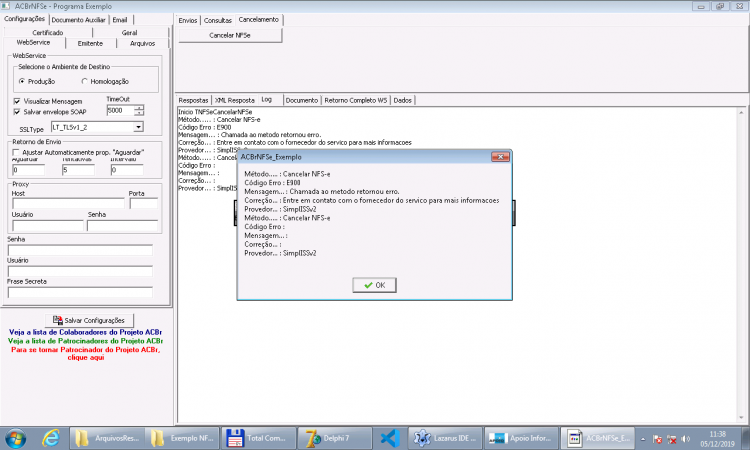
Task: Click the Frase Secreta input field
Action: point(80,292)
